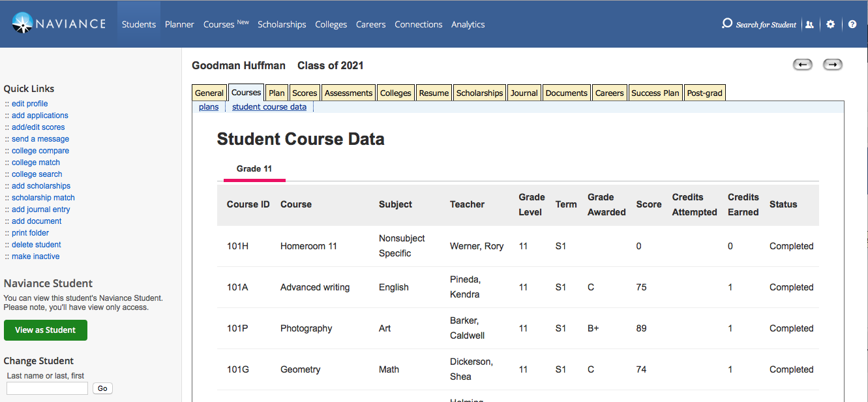This screenshot has height=402, width=868.
Task: Click the college compare quick link
Action: click(40, 151)
